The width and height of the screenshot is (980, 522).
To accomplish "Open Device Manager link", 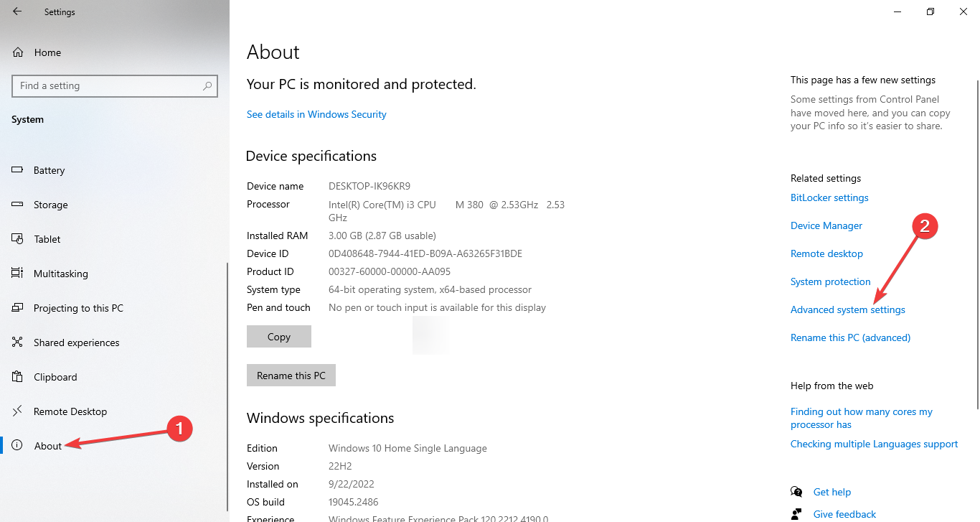I will (x=826, y=225).
